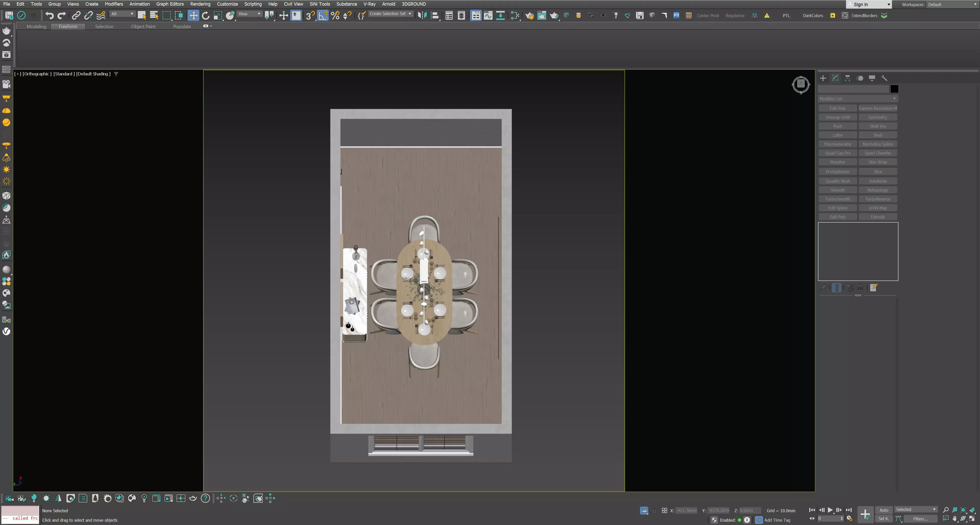Expand the Modifier List dropdown
Viewport: 980px width, 525px height.
point(857,99)
